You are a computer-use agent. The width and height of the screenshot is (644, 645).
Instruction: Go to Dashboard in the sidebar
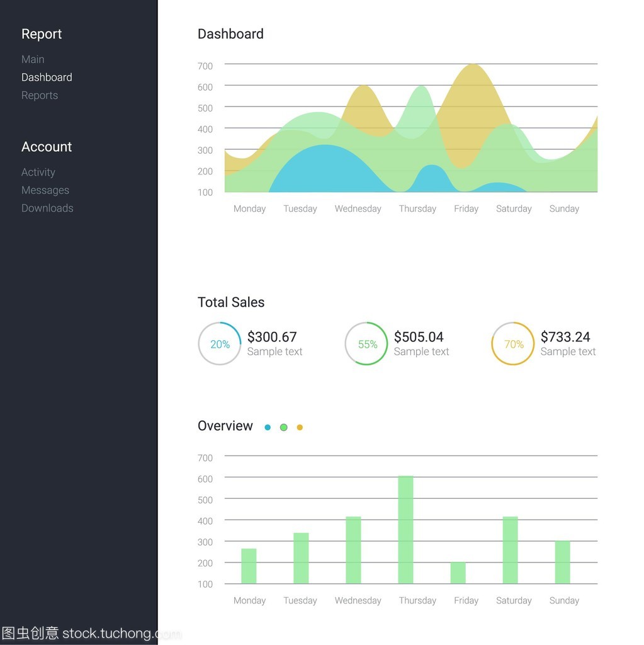pyautogui.click(x=47, y=77)
